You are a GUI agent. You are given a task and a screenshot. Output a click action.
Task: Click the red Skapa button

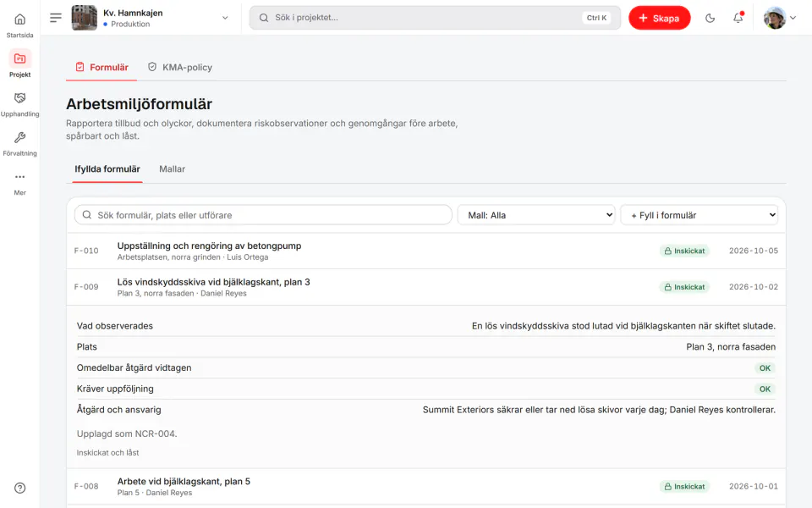tap(659, 18)
